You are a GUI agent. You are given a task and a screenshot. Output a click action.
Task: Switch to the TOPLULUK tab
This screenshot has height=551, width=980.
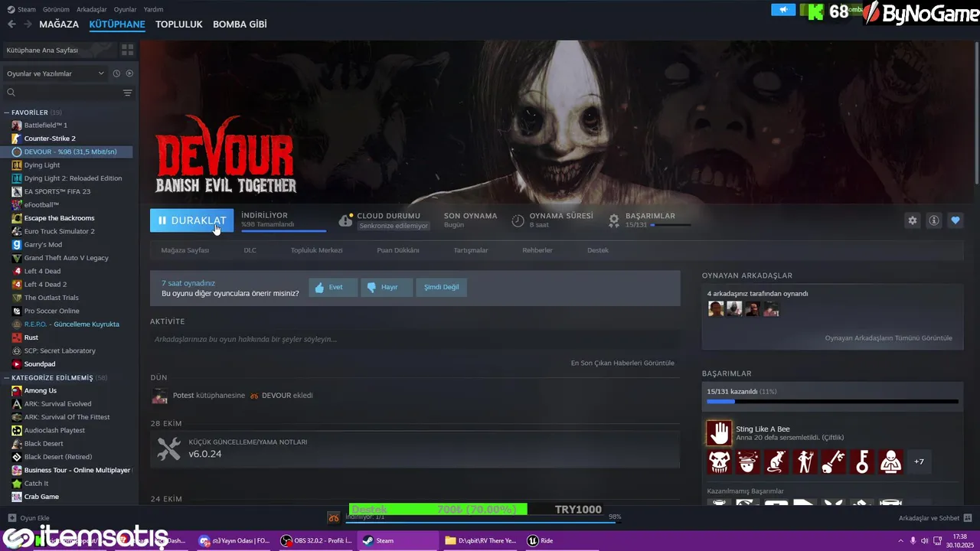[x=179, y=24]
